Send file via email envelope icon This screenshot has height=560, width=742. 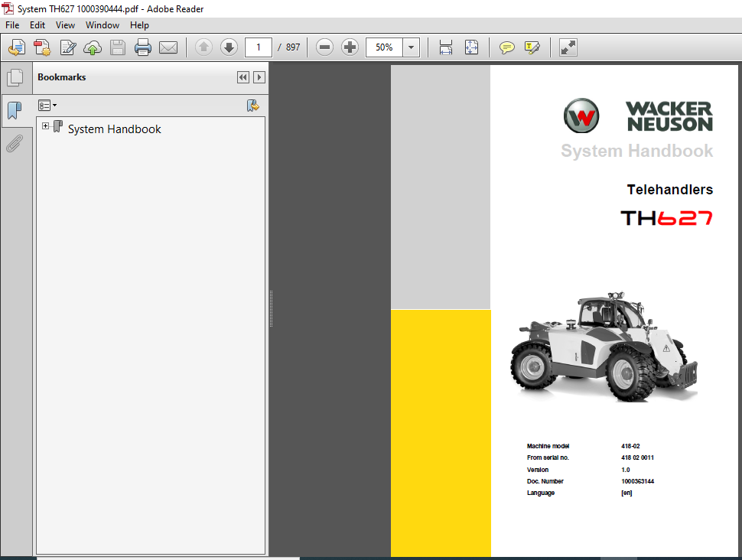(x=168, y=47)
